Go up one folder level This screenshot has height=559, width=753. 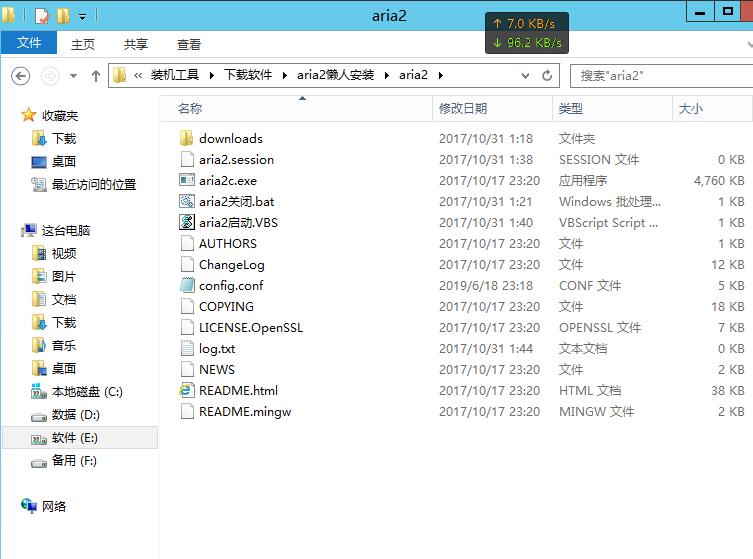pos(96,76)
